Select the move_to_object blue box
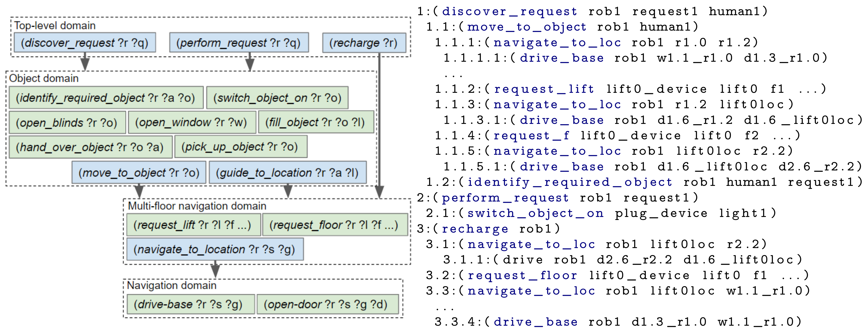Screen dimensions: 868x332 coord(139,172)
